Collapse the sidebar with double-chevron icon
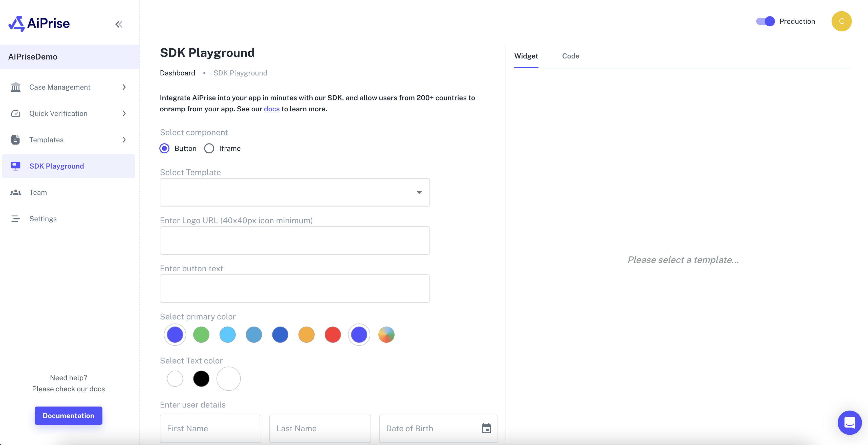 click(119, 24)
